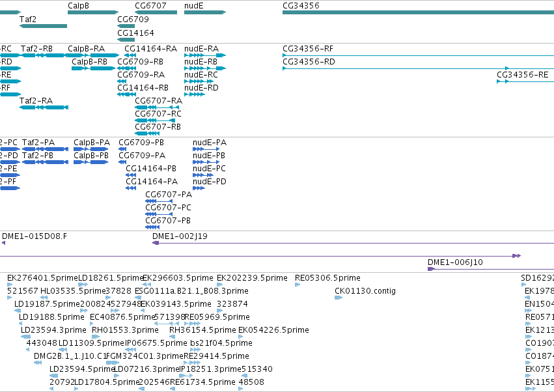This screenshot has height=392, width=554.
Task: Open BAC clone DME1-006J10
Action: click(455, 262)
